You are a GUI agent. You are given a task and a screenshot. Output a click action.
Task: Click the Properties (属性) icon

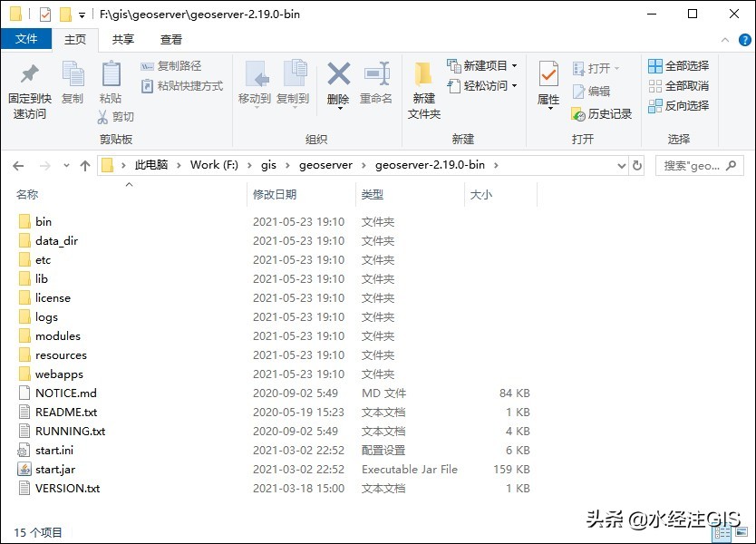tap(548, 73)
